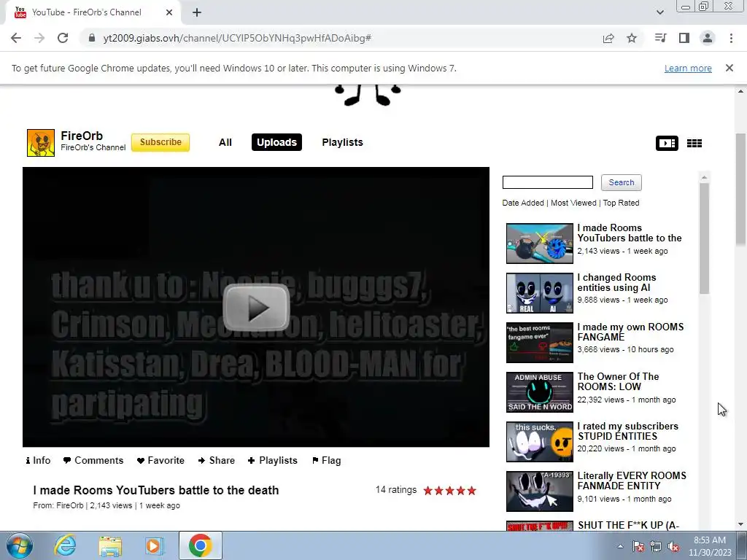The height and width of the screenshot is (560, 747).
Task: Launch Internet Explorer from the taskbar
Action: click(65, 545)
